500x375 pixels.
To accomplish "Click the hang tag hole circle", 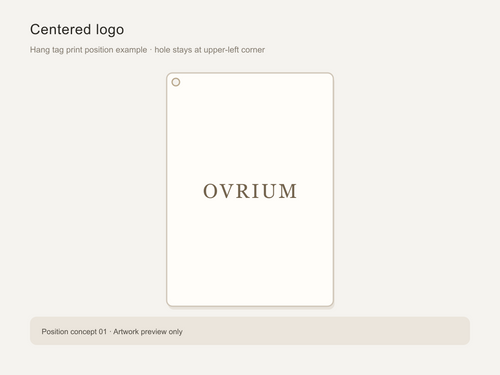I will coord(176,82).
